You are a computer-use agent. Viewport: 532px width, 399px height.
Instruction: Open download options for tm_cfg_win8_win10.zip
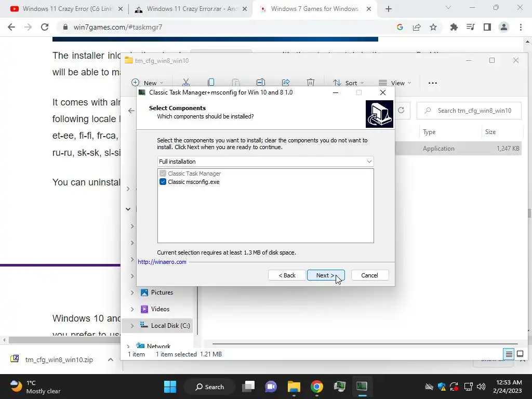coord(111,360)
